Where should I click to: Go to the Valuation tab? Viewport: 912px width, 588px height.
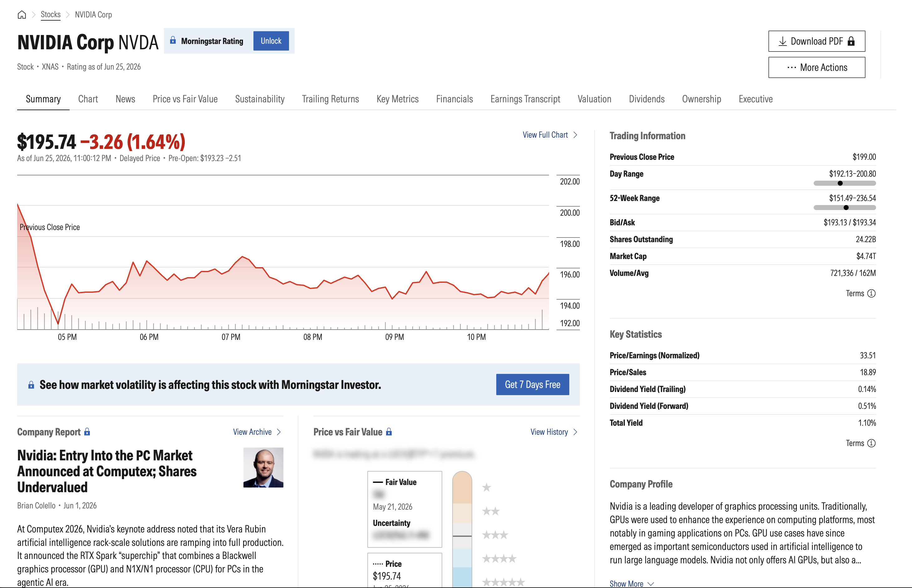point(594,99)
